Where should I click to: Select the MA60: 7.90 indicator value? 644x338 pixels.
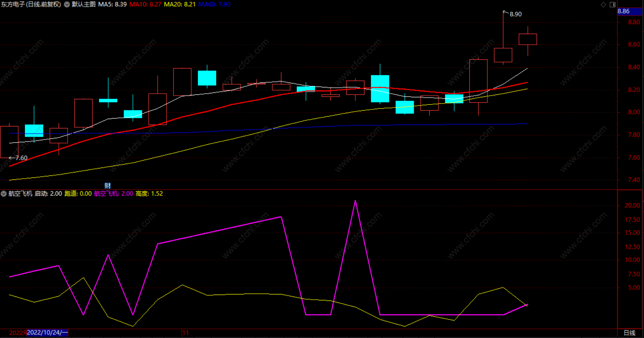214,4
